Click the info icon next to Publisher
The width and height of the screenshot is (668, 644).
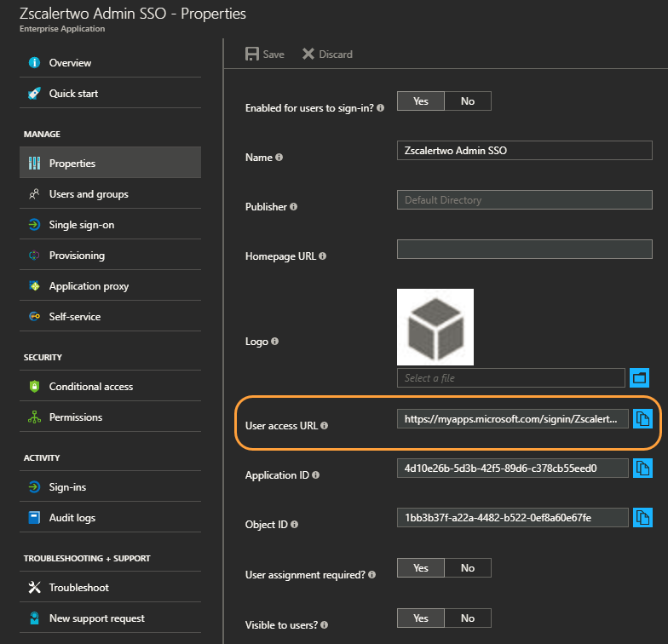pyautogui.click(x=294, y=206)
